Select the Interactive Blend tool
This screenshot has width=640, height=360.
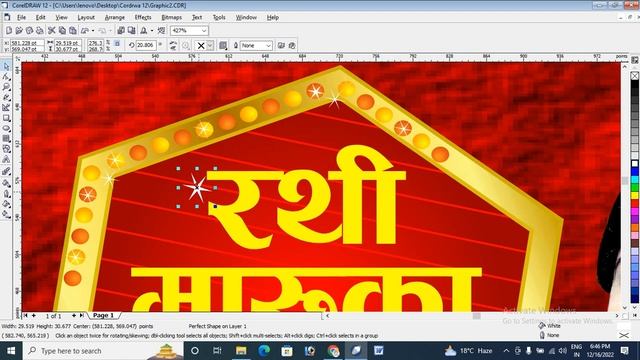tap(6, 171)
